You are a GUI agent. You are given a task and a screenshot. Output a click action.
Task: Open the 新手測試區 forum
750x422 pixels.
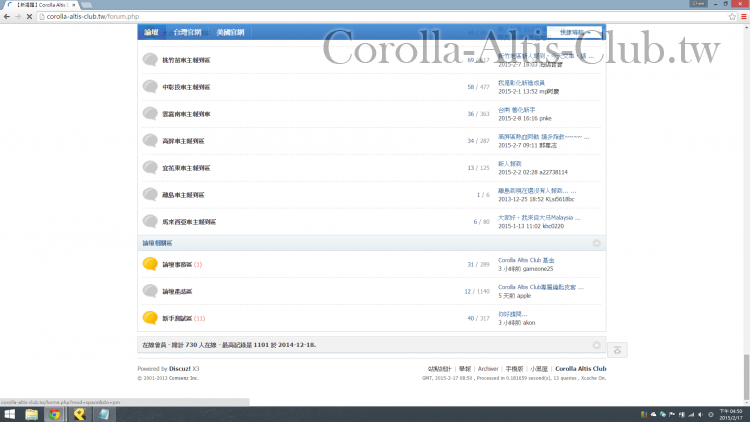coord(177,318)
